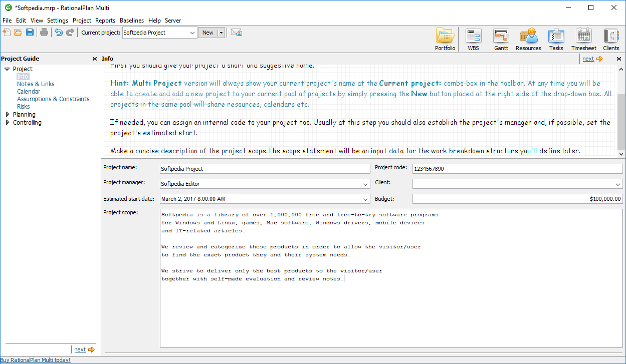Open the Settings menu

point(58,21)
